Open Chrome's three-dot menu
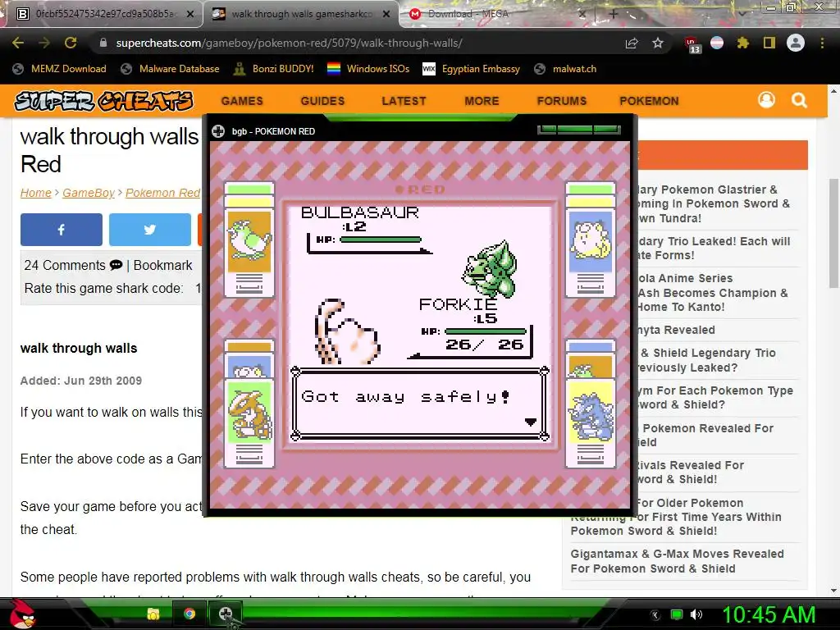 pyautogui.click(x=822, y=43)
